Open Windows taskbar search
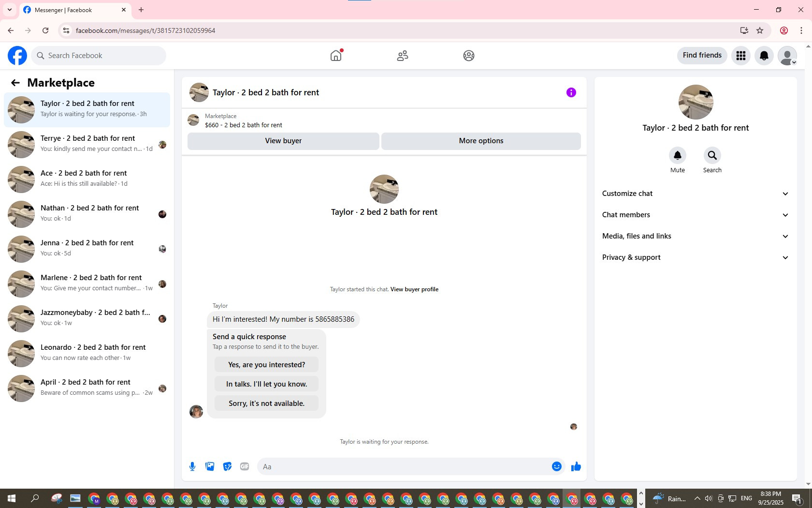The image size is (812, 508). [35, 498]
